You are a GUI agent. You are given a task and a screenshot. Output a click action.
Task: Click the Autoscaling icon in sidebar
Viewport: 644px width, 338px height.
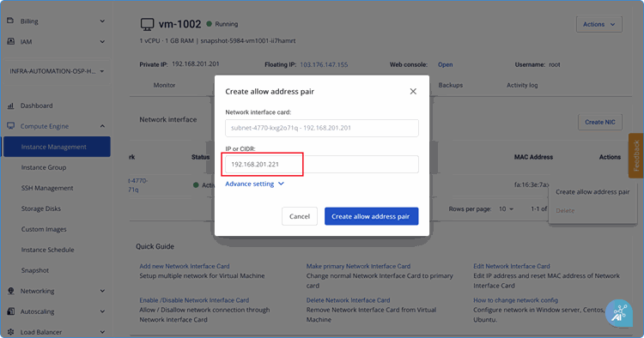coord(10,311)
